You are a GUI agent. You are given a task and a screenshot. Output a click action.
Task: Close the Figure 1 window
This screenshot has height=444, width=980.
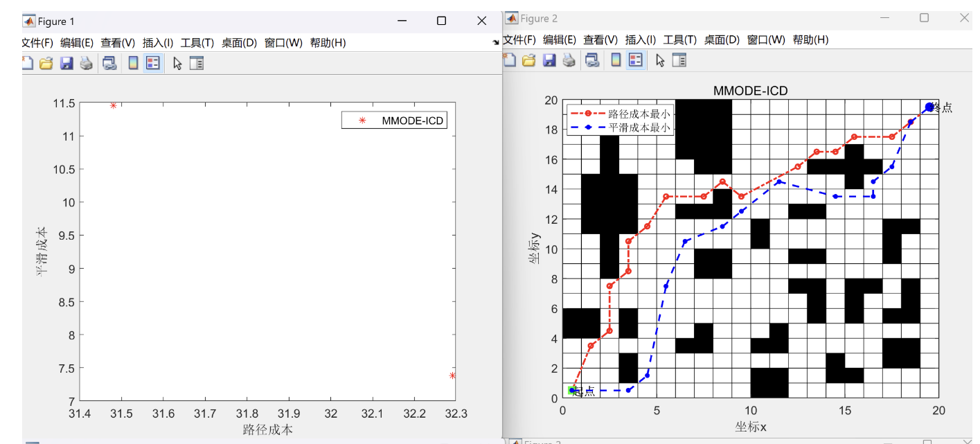pyautogui.click(x=482, y=21)
